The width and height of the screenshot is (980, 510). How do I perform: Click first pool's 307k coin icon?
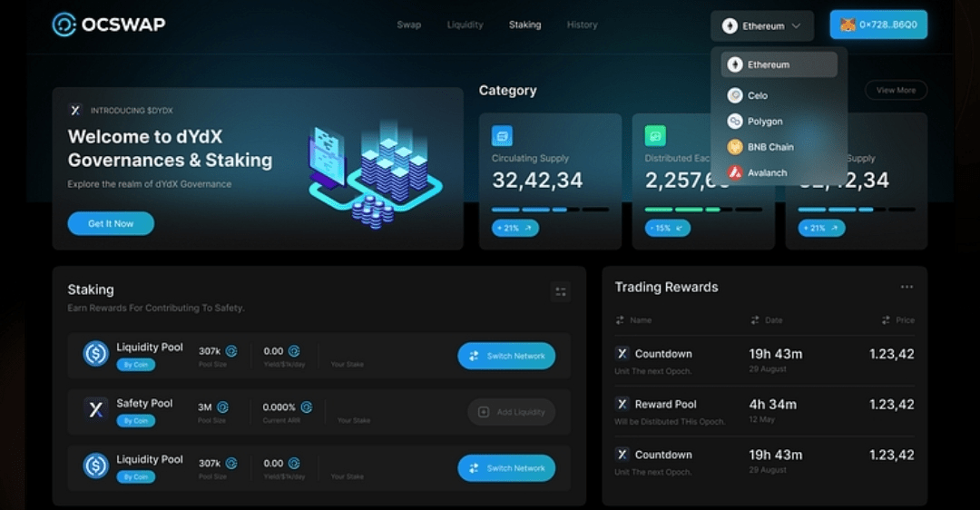pos(231,351)
